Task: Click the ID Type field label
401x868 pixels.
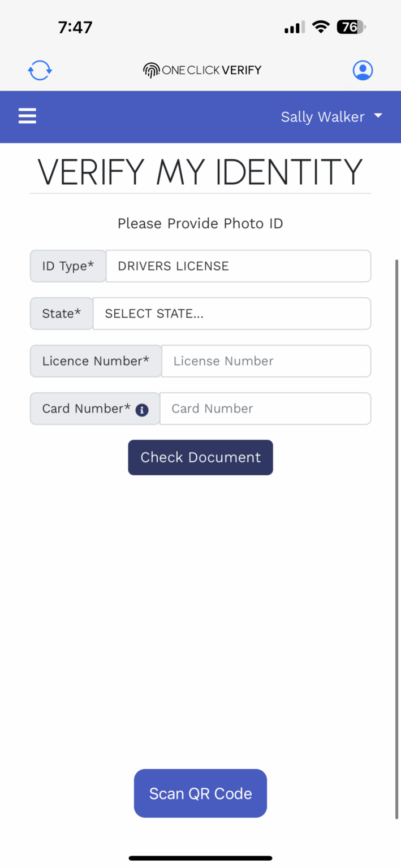Action: pyautogui.click(x=67, y=266)
